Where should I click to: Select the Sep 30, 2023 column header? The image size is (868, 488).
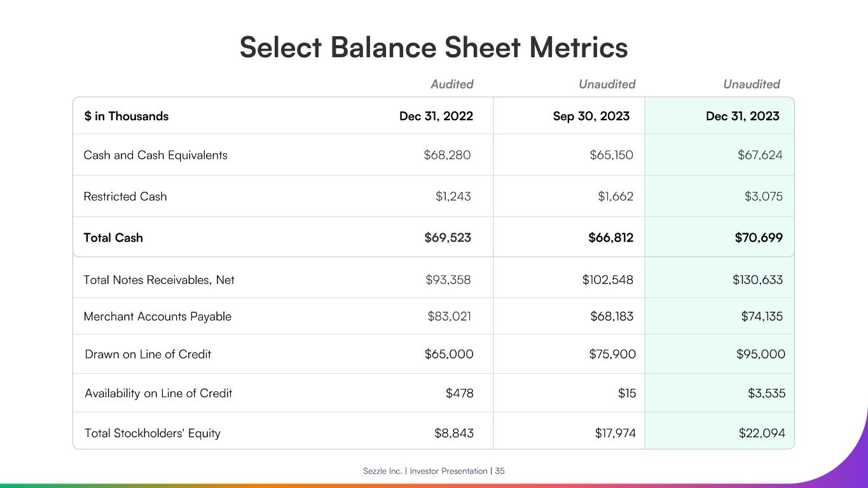pyautogui.click(x=591, y=116)
